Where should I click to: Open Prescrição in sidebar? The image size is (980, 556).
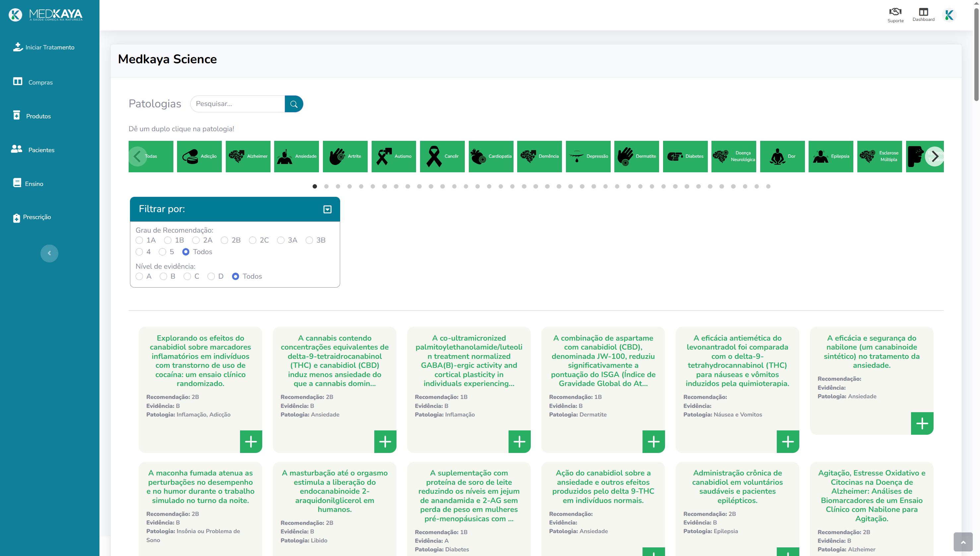(32, 217)
